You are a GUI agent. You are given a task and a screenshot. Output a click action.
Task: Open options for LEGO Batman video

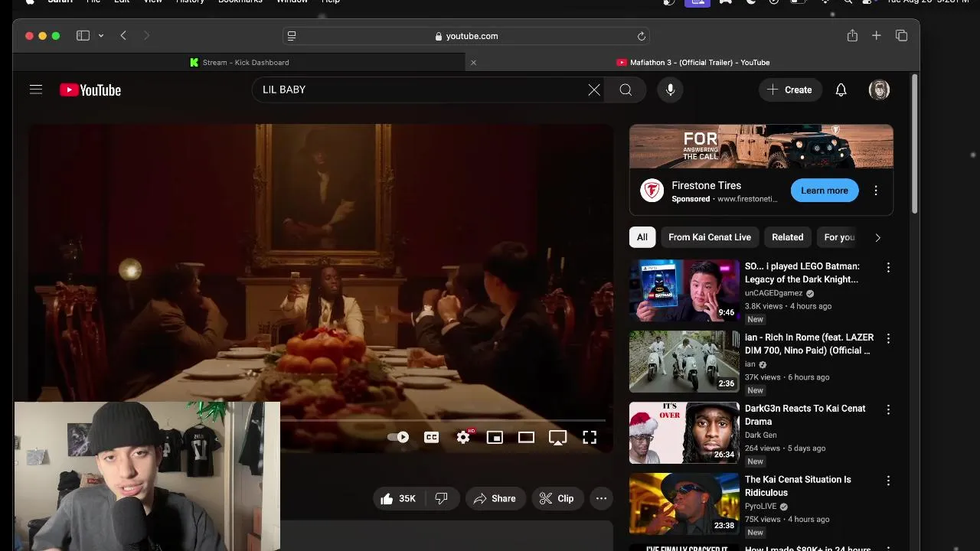888,268
